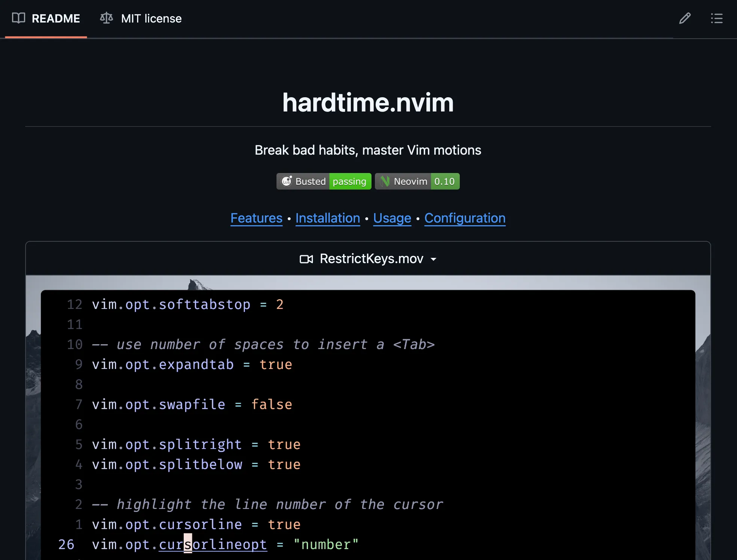737x560 pixels.
Task: Open the outline table of contents icon
Action: click(x=716, y=18)
